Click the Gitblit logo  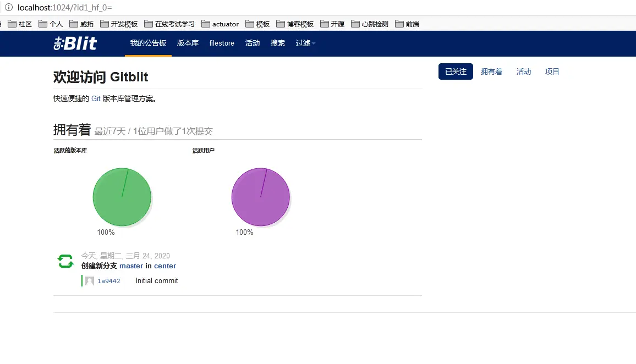point(75,43)
